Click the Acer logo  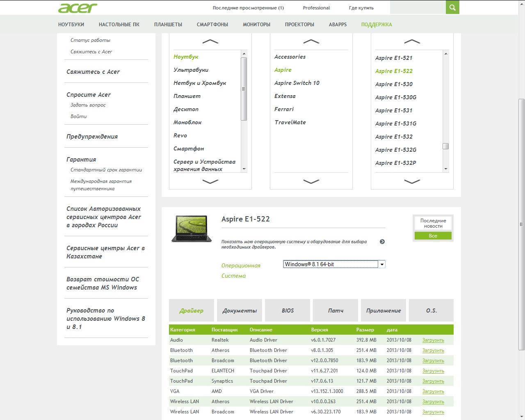click(x=78, y=8)
